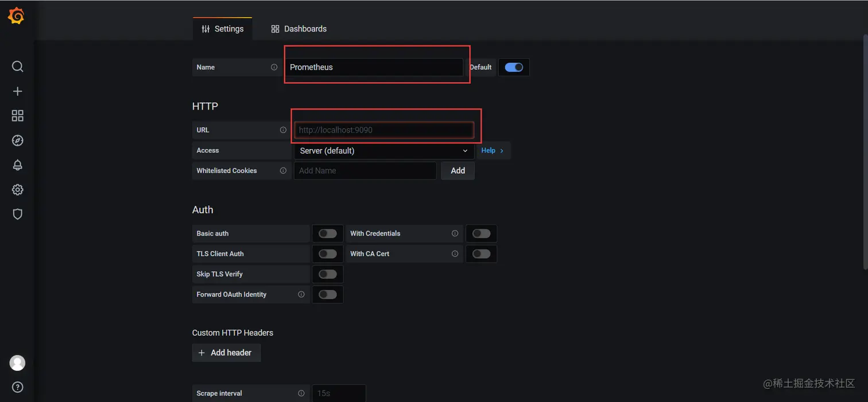This screenshot has height=402, width=868.
Task: Click the info icon beside URL
Action: coord(283,130)
